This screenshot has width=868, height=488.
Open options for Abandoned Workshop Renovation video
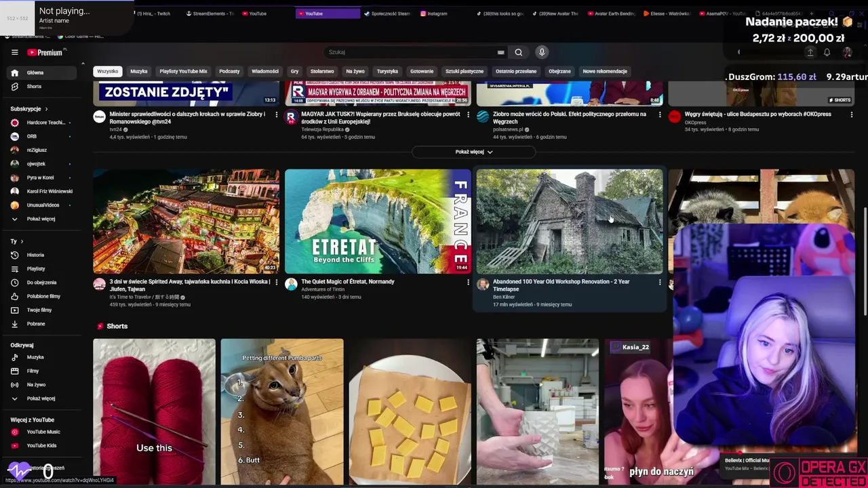coord(660,282)
